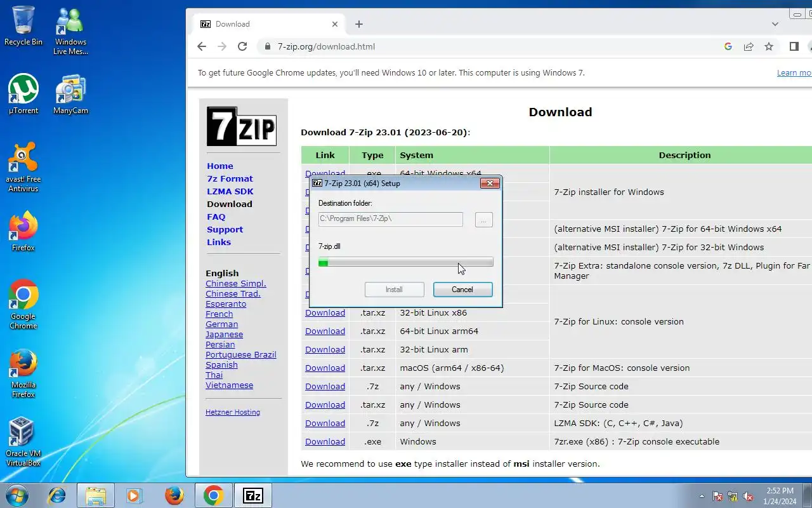Click the Destination folder field
Image resolution: width=812 pixels, height=508 pixels.
click(x=391, y=219)
